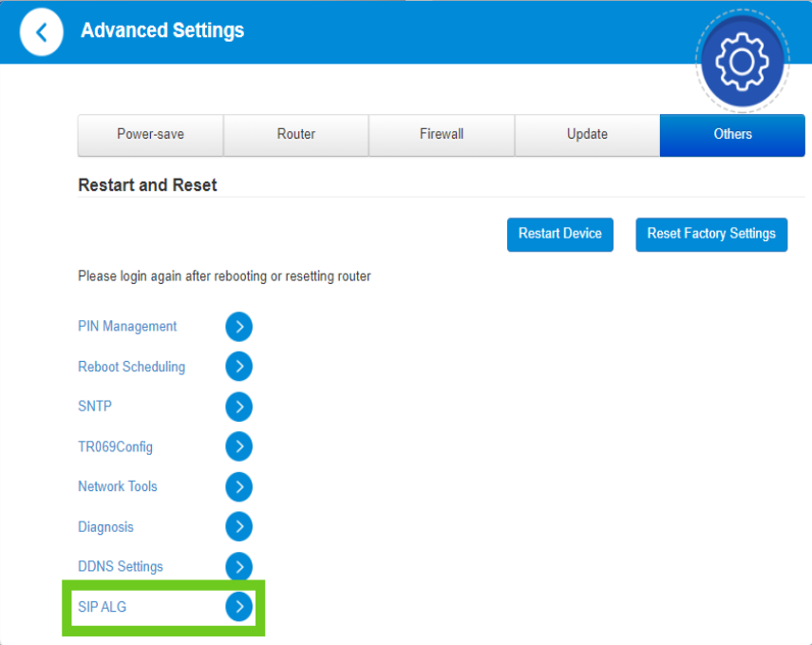
Task: Expand DDNS Settings via its arrow
Action: pos(239,567)
